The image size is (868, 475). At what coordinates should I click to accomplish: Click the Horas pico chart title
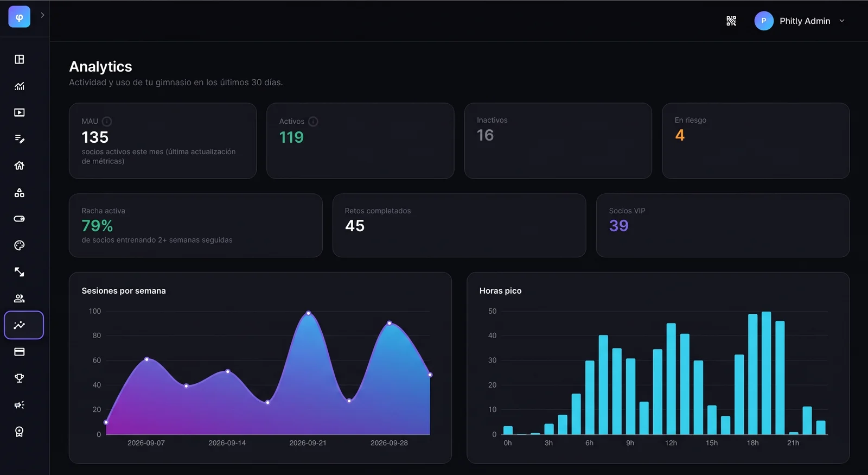pyautogui.click(x=500, y=291)
